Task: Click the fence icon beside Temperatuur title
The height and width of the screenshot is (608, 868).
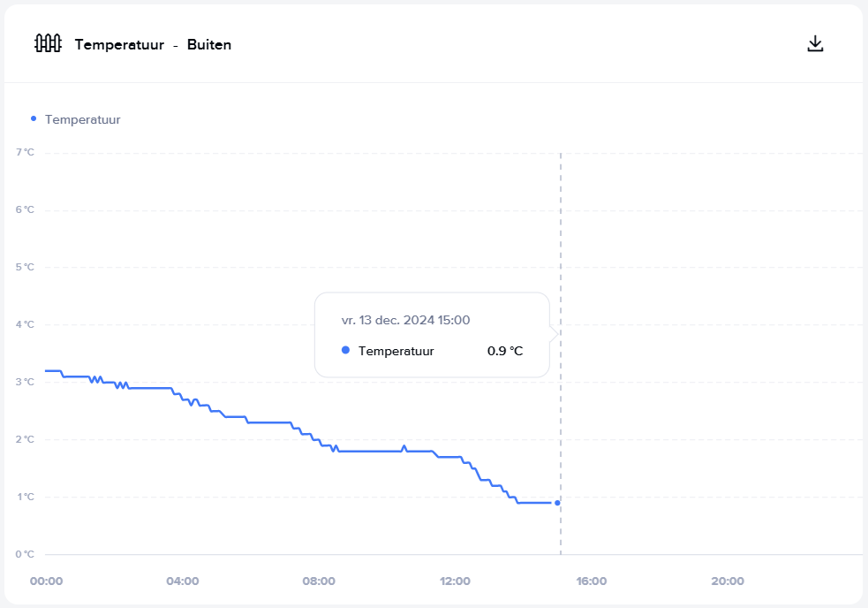Action: point(49,43)
